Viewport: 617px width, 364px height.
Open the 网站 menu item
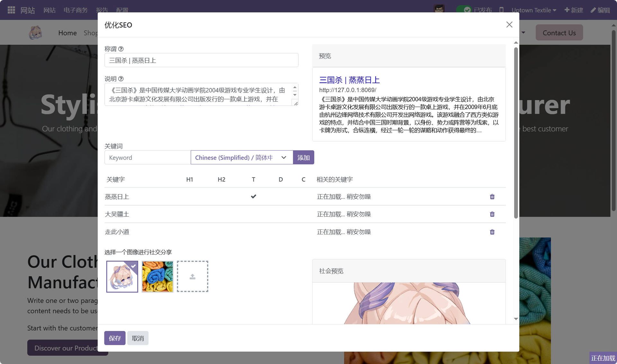[49, 10]
